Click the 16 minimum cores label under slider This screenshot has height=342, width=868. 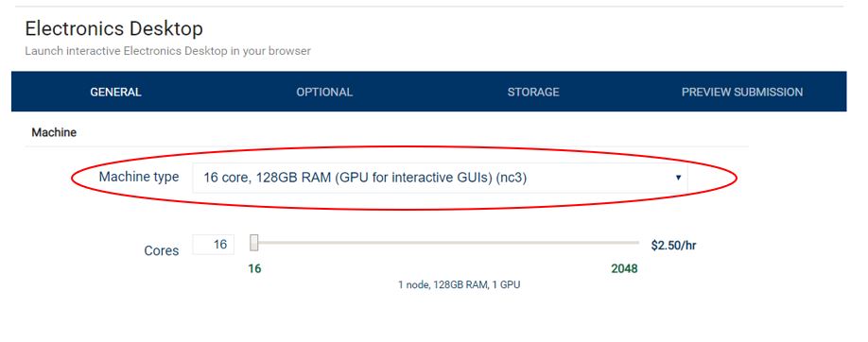[x=254, y=269]
